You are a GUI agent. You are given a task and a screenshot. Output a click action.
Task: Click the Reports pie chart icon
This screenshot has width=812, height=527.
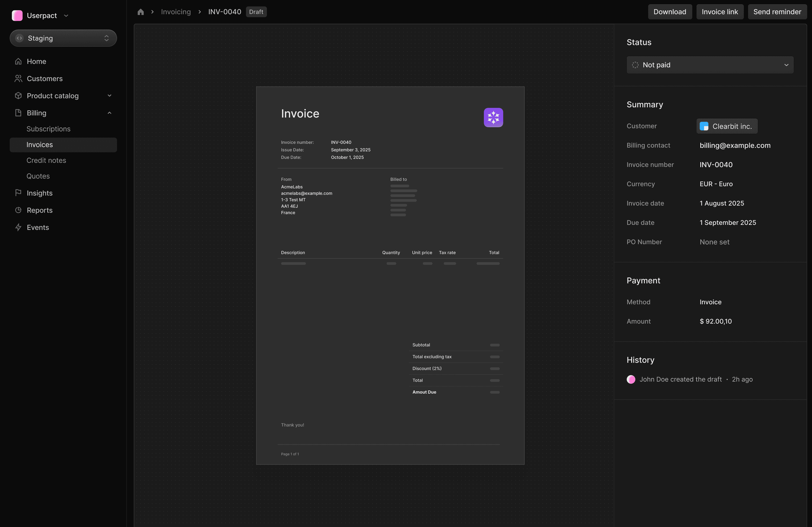coord(19,210)
